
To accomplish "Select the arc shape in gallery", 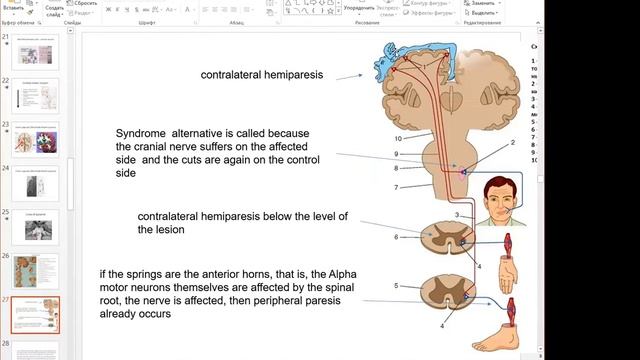I will pyautogui.click(x=297, y=11).
